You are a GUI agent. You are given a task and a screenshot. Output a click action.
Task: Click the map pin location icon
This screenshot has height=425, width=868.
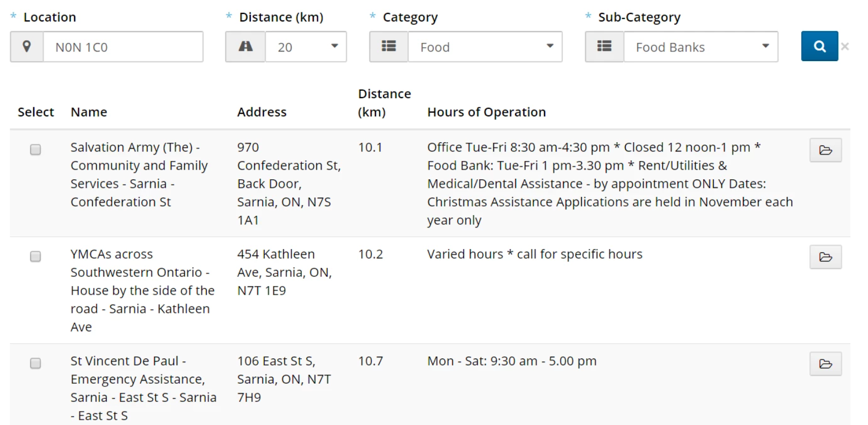(27, 47)
